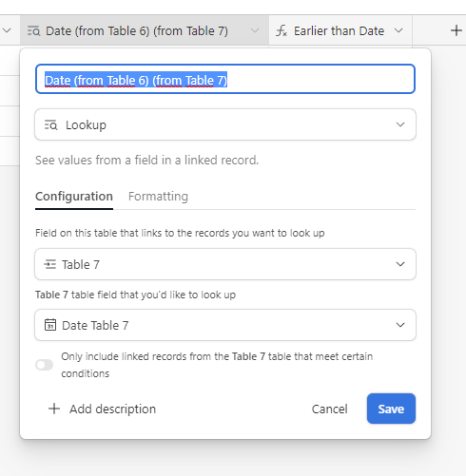This screenshot has height=476, width=466.
Task: Open the Date (from Table 6) column header chevron
Action: click(x=255, y=30)
